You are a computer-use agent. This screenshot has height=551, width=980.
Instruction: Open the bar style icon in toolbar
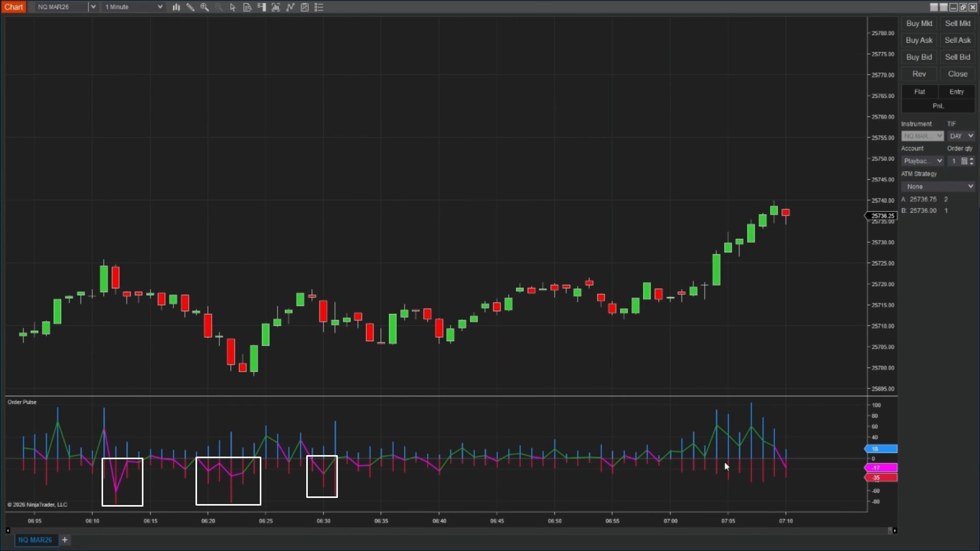[176, 7]
